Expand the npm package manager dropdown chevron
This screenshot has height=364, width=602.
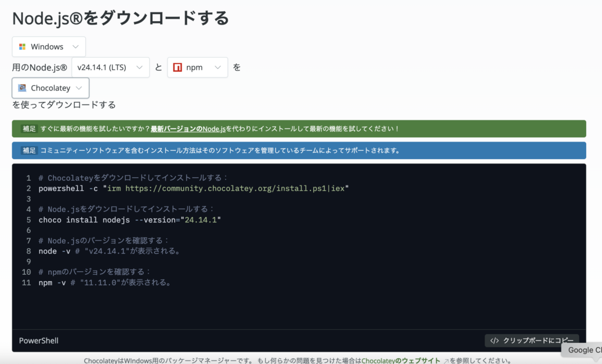click(x=218, y=68)
